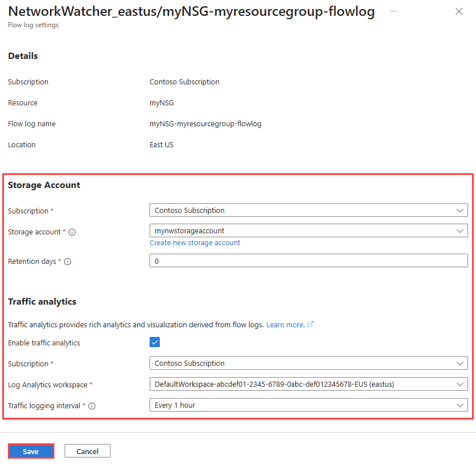Open Every 1 hour interval dropdown
Viewport: 476px width, 466px height.
[308, 405]
